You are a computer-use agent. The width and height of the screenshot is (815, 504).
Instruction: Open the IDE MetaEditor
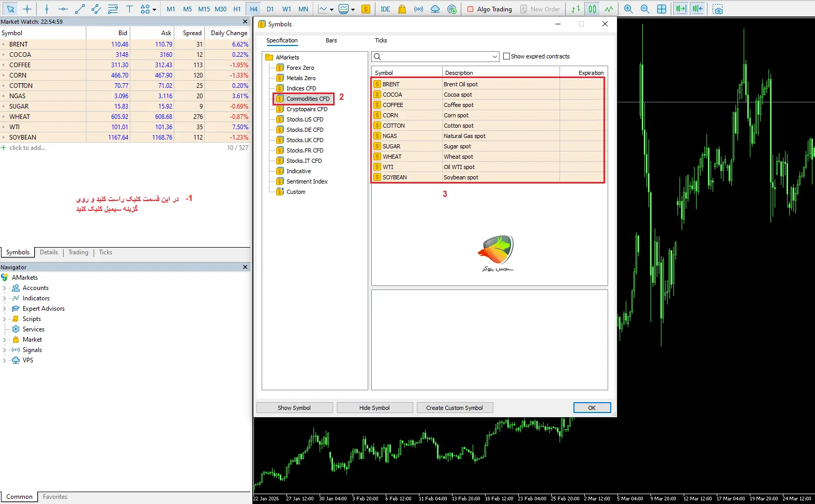tap(385, 9)
